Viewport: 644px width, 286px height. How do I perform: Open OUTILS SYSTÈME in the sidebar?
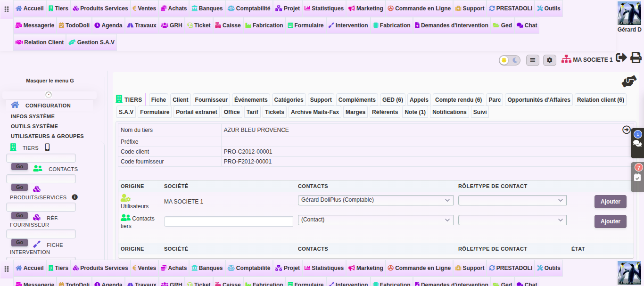pyautogui.click(x=34, y=126)
